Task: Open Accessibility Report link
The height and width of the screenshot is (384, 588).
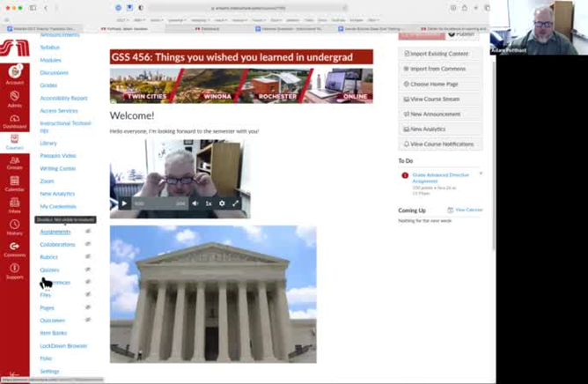Action: tap(63, 99)
